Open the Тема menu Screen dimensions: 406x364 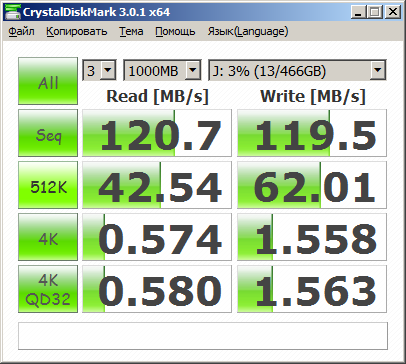tap(131, 31)
